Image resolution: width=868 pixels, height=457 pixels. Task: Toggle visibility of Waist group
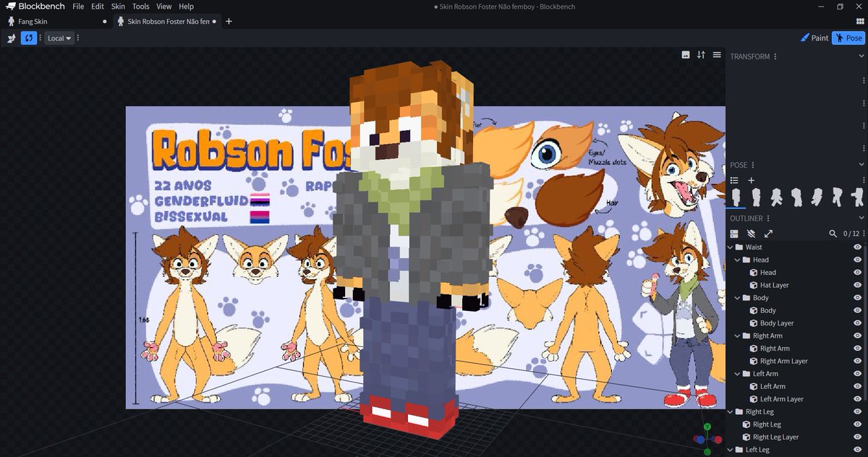857,247
